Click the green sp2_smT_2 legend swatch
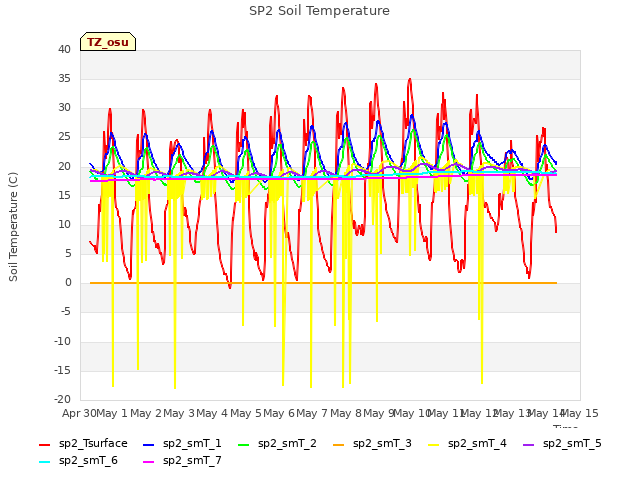 coord(244,444)
